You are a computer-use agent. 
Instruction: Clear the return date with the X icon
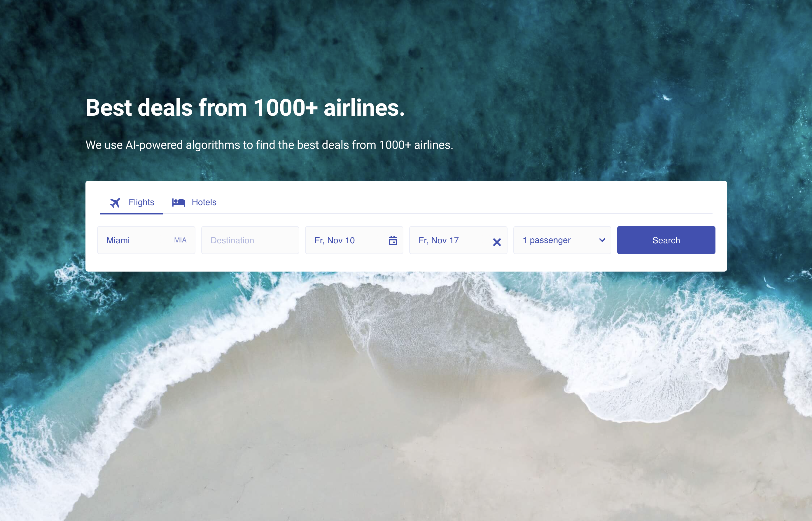497,242
